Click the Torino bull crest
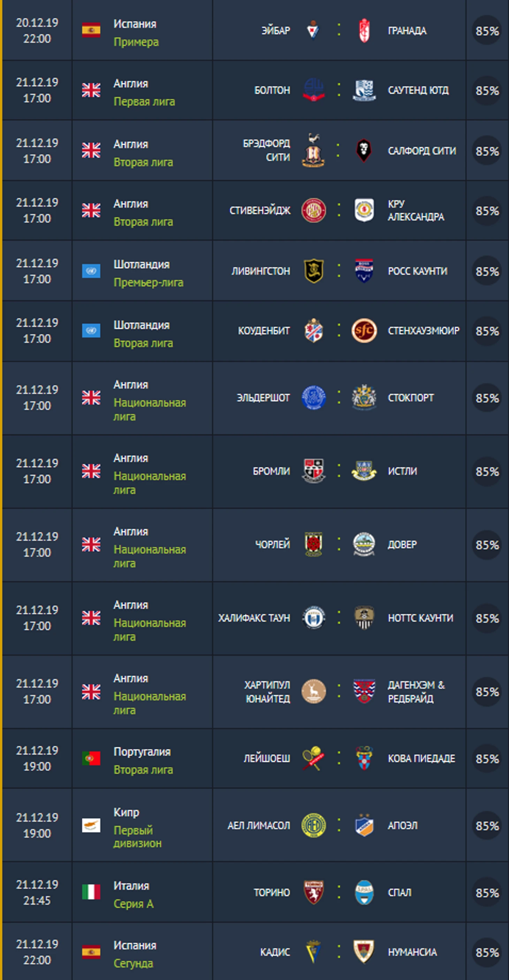Image resolution: width=509 pixels, height=980 pixels. [x=313, y=893]
